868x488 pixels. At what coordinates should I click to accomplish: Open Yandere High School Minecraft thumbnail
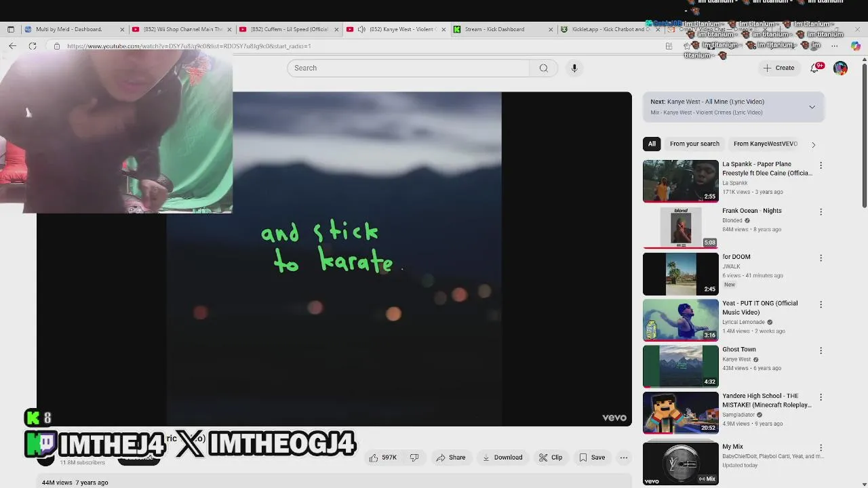coord(680,413)
